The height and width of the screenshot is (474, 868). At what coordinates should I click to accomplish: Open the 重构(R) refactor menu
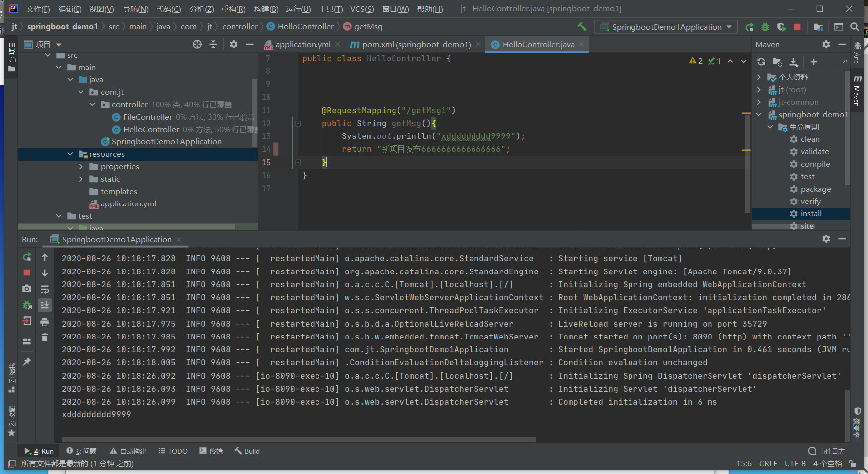[x=234, y=9]
